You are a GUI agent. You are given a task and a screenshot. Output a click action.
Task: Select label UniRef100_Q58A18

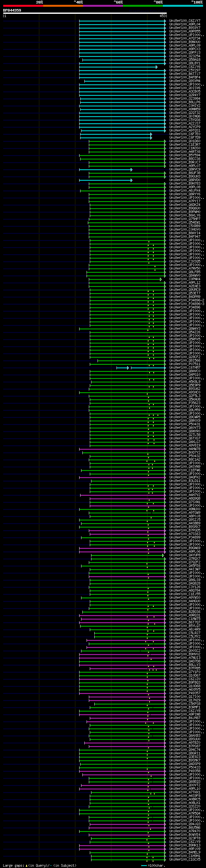tap(185, 60)
